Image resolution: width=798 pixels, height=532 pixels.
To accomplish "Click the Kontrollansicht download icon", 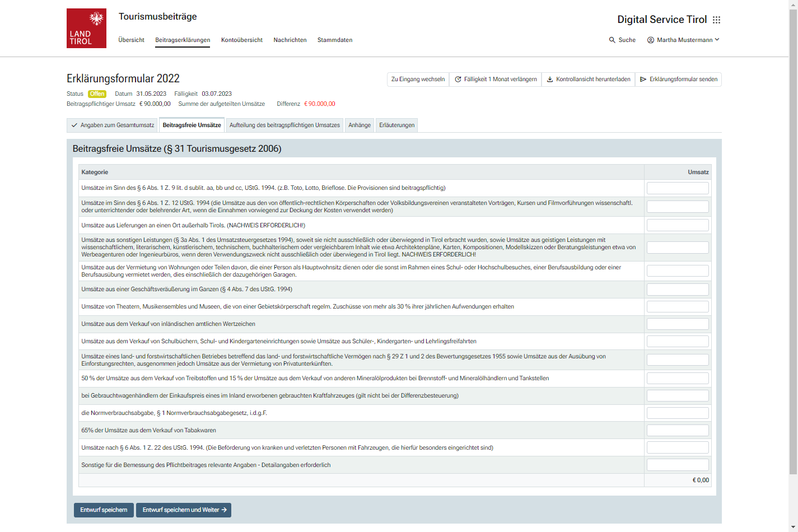I will (550, 80).
